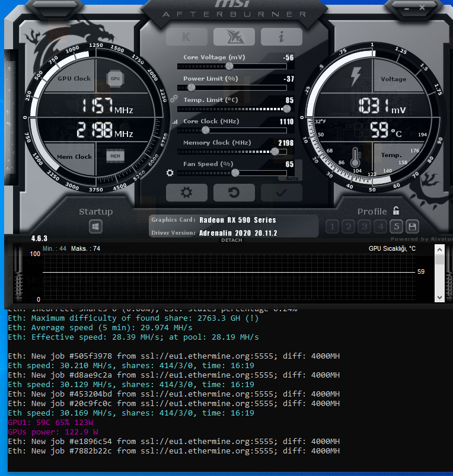Click the Power Limit value -37
Screen dimensions: 453x476
(x=289, y=79)
